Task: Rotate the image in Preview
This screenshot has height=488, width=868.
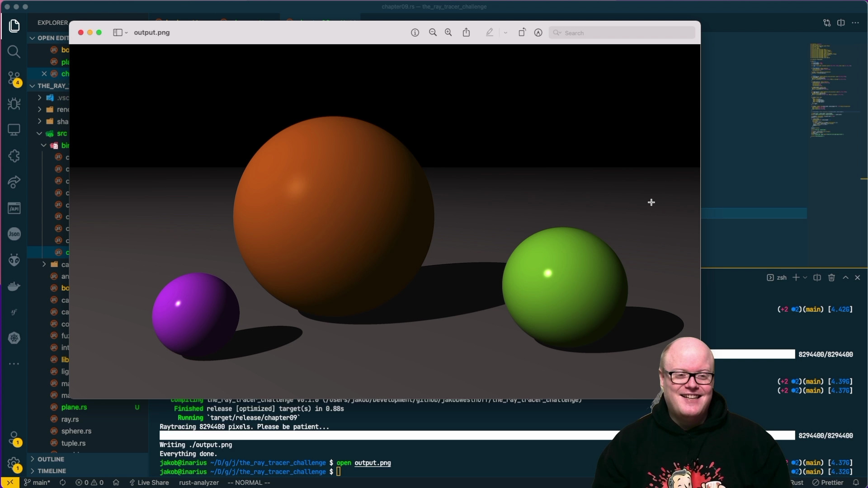Action: pos(522,33)
